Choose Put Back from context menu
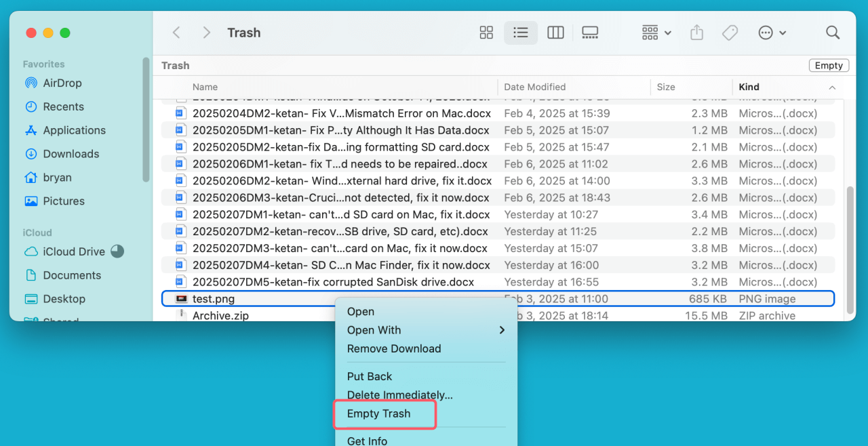This screenshot has width=868, height=446. coord(369,376)
